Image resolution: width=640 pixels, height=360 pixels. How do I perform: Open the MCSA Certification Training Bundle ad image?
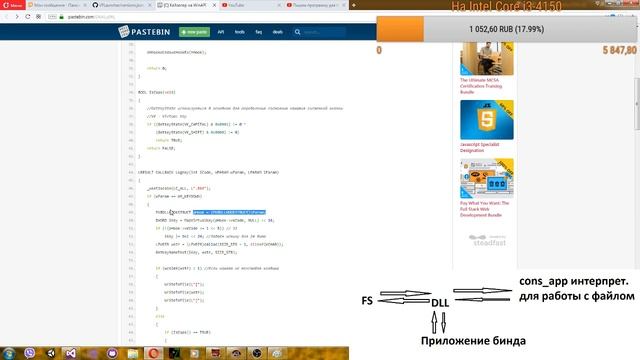coord(487,58)
